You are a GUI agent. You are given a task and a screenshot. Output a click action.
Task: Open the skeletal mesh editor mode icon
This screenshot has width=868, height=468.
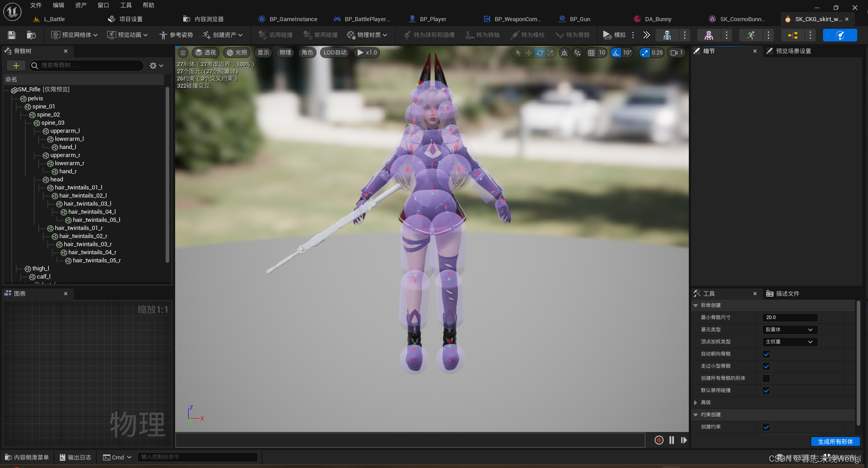[x=709, y=35]
